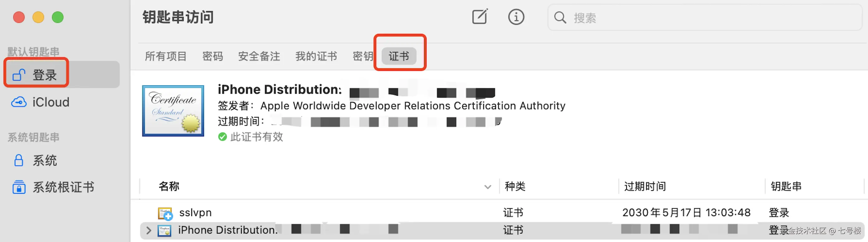Click the large Certificate Standard thumbnail
Viewport: 868px width, 242px height.
click(x=173, y=111)
